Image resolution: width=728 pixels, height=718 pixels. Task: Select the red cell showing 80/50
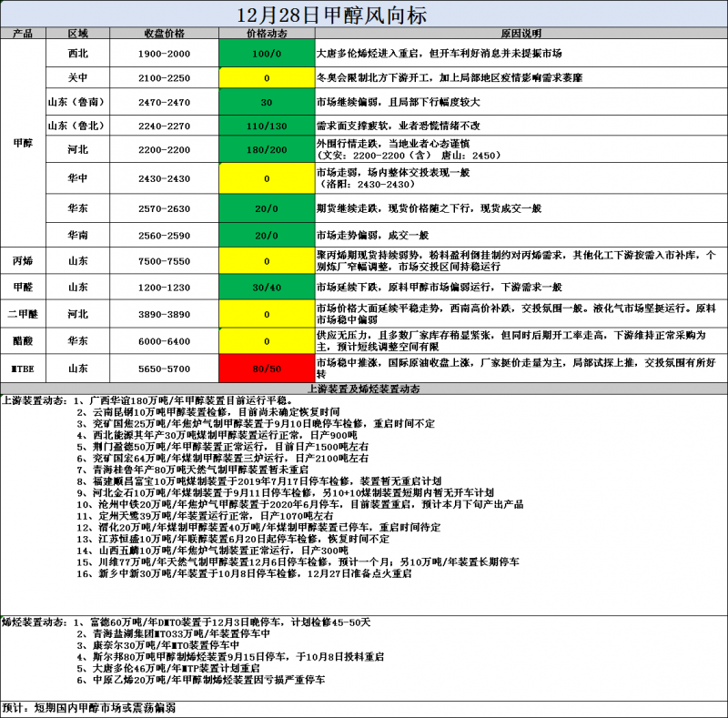[x=267, y=369]
